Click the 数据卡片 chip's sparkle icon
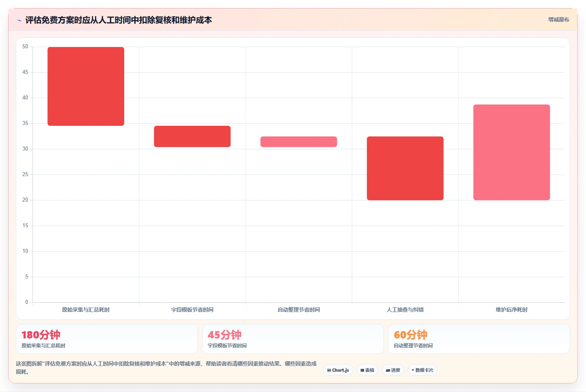This screenshot has width=586, height=392. [x=413, y=370]
